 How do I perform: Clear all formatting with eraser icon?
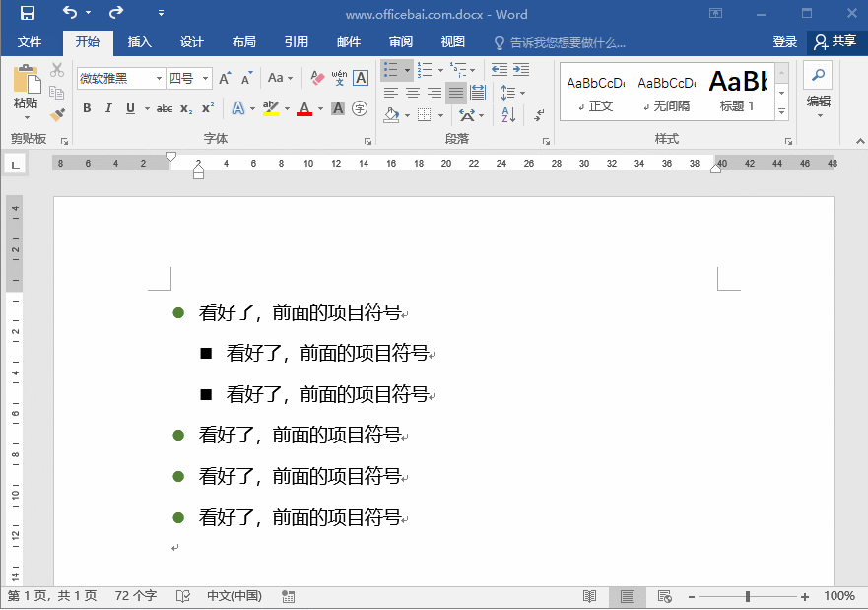[x=317, y=78]
